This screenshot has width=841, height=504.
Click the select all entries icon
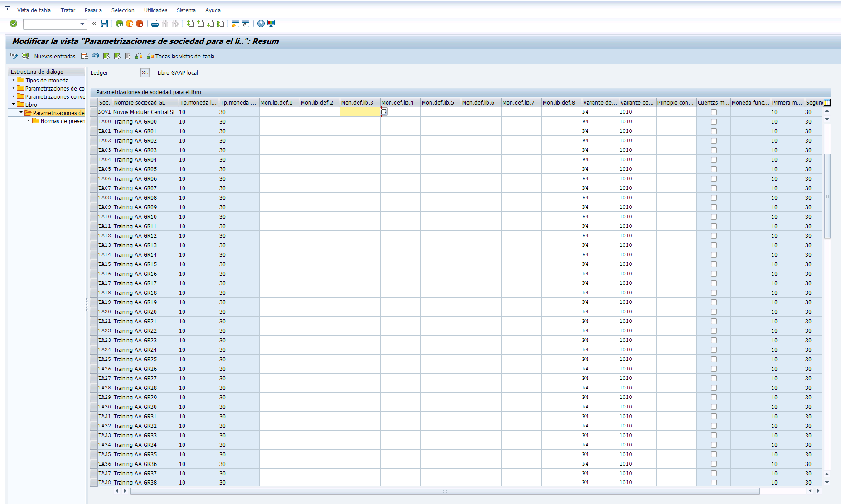106,56
